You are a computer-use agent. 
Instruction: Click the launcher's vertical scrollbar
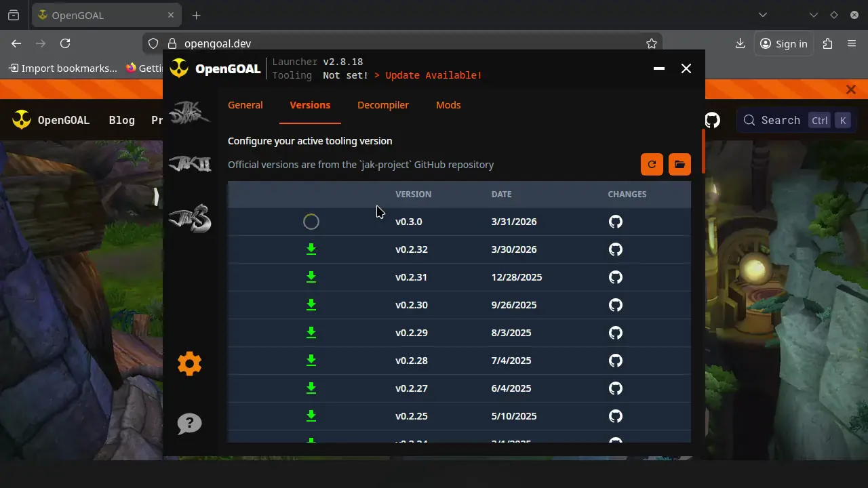pos(703,151)
